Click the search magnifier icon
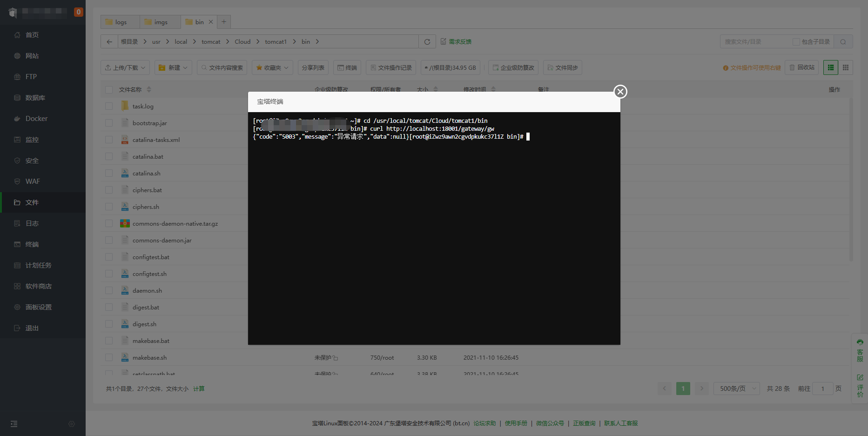Viewport: 868px width, 436px height. click(x=843, y=42)
